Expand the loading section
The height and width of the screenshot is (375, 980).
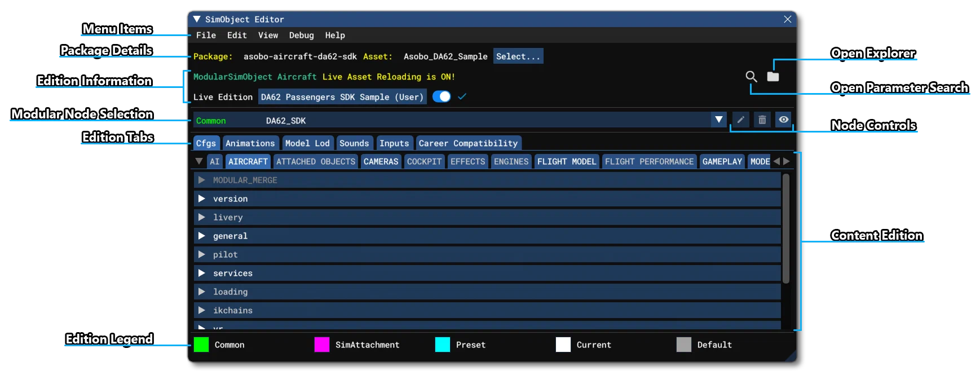click(487, 292)
